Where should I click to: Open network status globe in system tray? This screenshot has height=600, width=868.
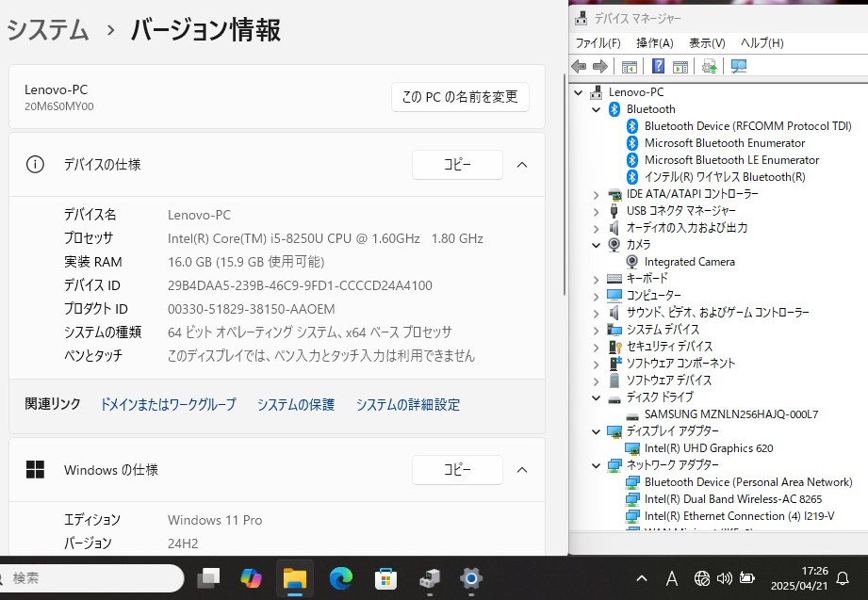click(x=701, y=579)
